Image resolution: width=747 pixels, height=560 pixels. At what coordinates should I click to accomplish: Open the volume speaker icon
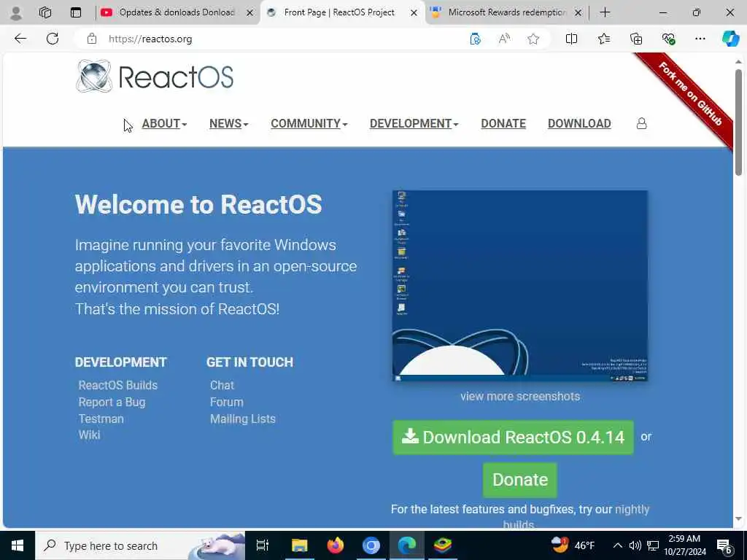point(635,545)
